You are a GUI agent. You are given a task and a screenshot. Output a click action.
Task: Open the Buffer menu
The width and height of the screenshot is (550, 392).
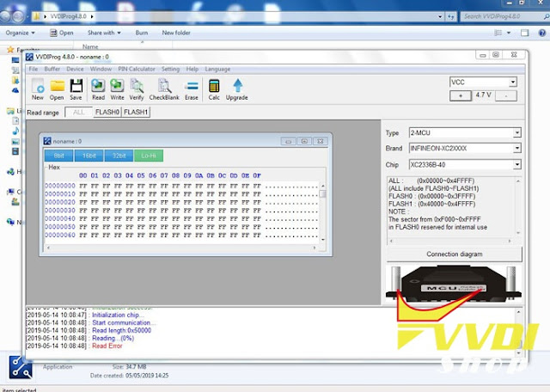pos(52,69)
